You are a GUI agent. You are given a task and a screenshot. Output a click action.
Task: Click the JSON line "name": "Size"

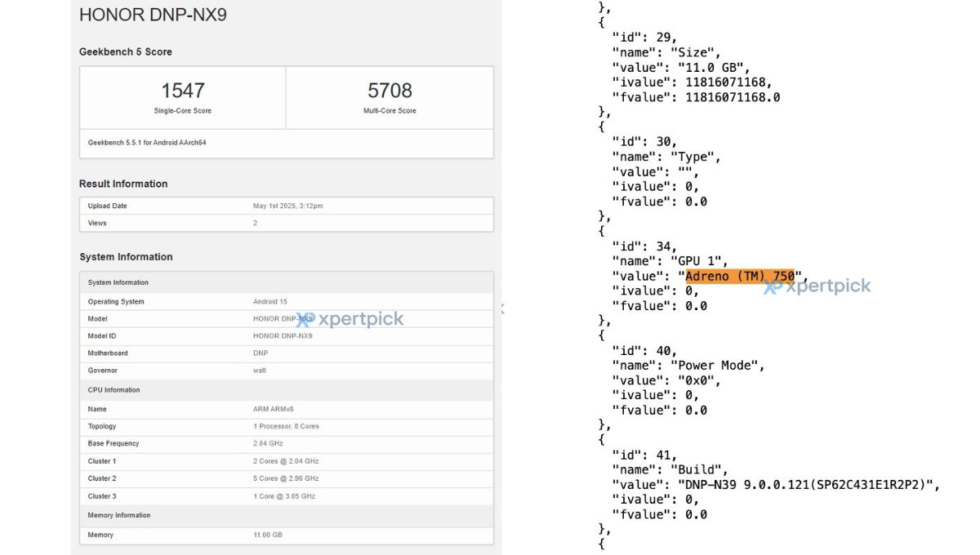coord(666,52)
